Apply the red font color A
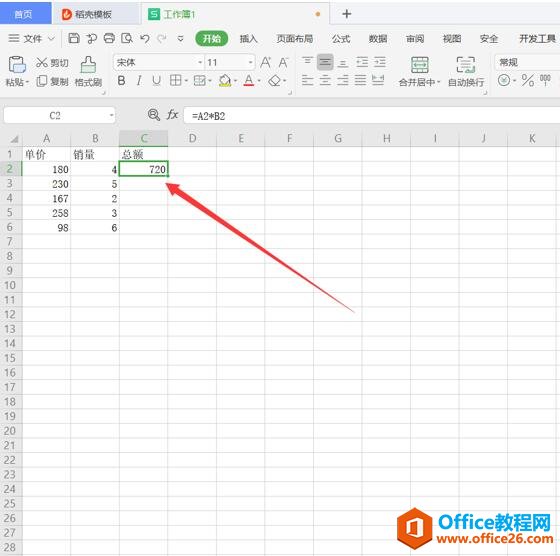The height and width of the screenshot is (556, 560). click(x=249, y=81)
